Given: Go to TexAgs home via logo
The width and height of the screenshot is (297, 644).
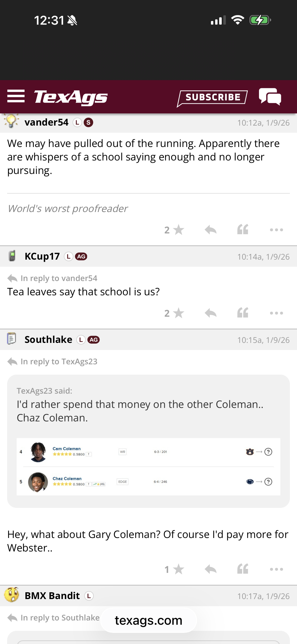Looking at the screenshot, I should click(x=71, y=97).
